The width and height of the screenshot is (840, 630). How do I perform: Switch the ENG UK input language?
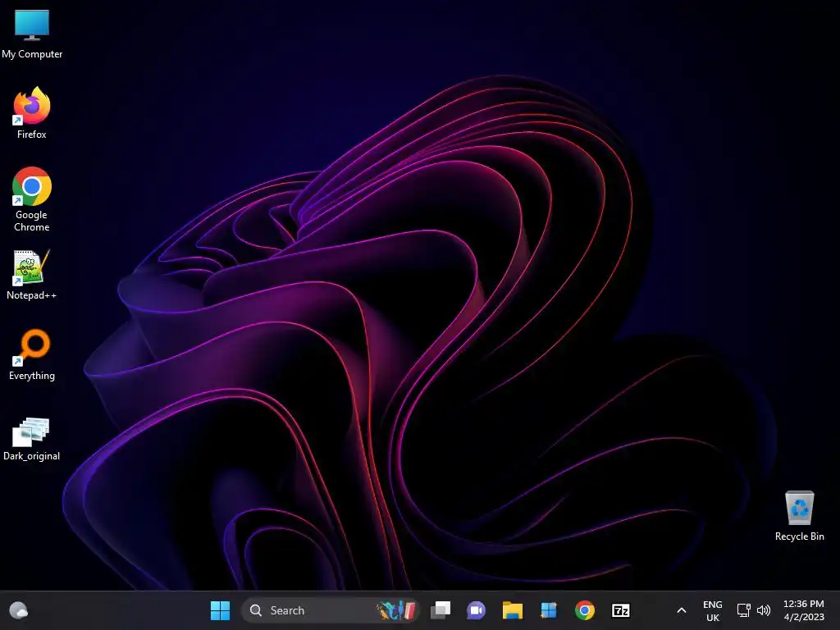pos(713,610)
